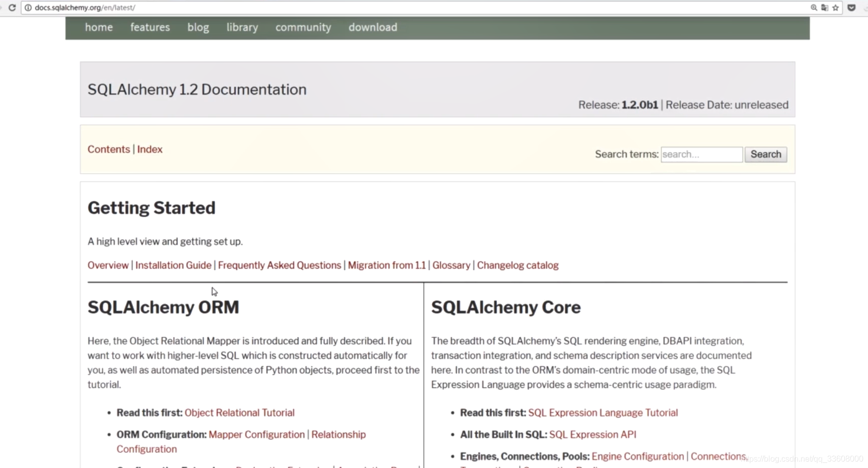Open the Glossary link
This screenshot has width=868, height=468.
click(x=451, y=265)
